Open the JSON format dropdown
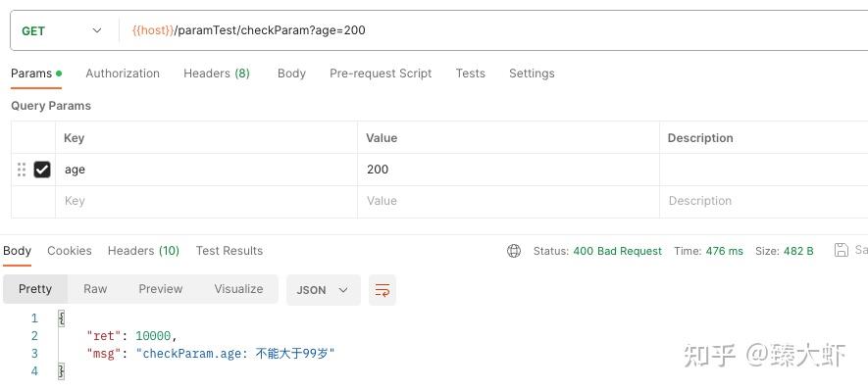 pyautogui.click(x=324, y=290)
